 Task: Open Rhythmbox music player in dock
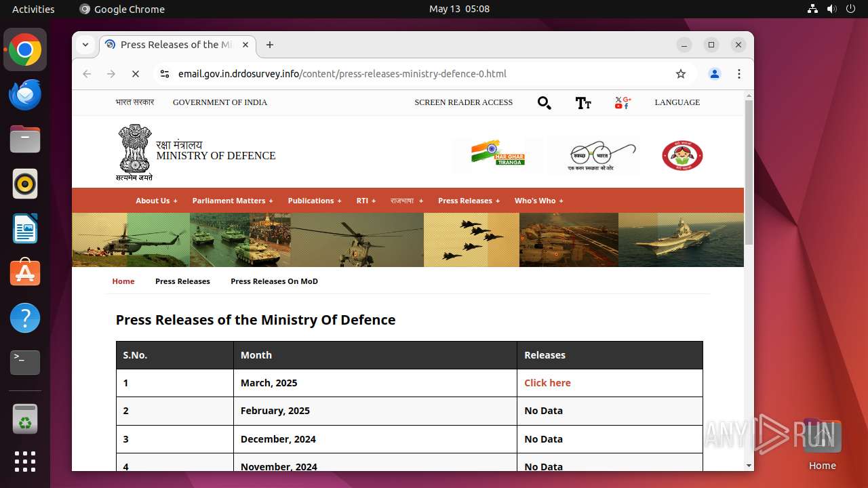tap(25, 184)
